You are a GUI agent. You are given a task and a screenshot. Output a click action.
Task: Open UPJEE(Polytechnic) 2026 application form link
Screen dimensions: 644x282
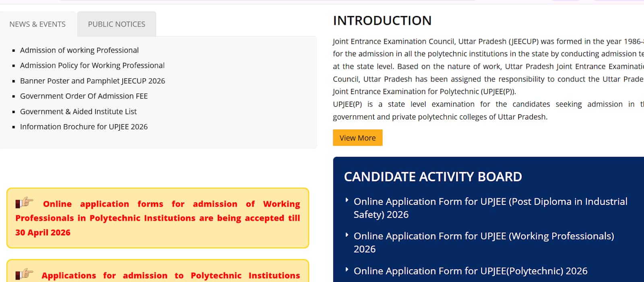(470, 271)
